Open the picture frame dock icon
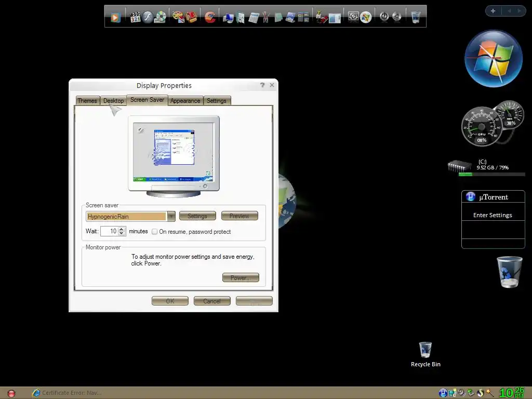Image resolution: width=532 pixels, height=399 pixels. 290,17
